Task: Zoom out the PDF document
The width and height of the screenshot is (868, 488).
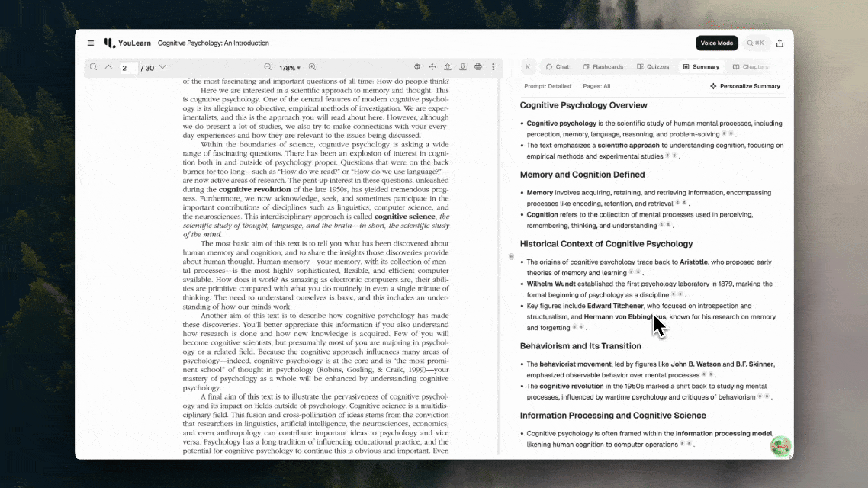Action: 268,67
